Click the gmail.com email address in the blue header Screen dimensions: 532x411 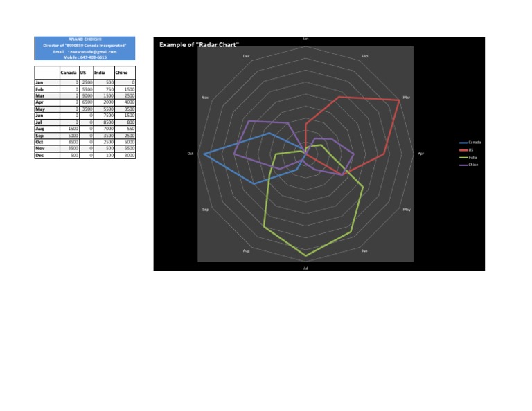(x=94, y=51)
